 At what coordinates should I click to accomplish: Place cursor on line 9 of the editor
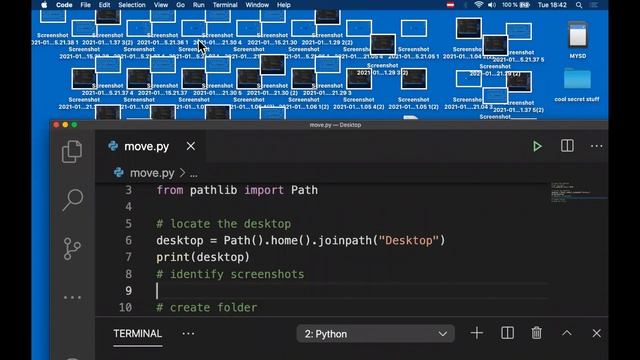pos(351,291)
